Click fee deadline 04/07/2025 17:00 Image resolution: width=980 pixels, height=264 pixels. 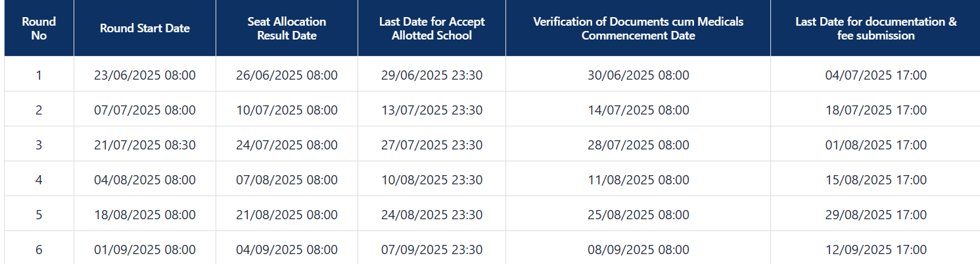coord(876,75)
